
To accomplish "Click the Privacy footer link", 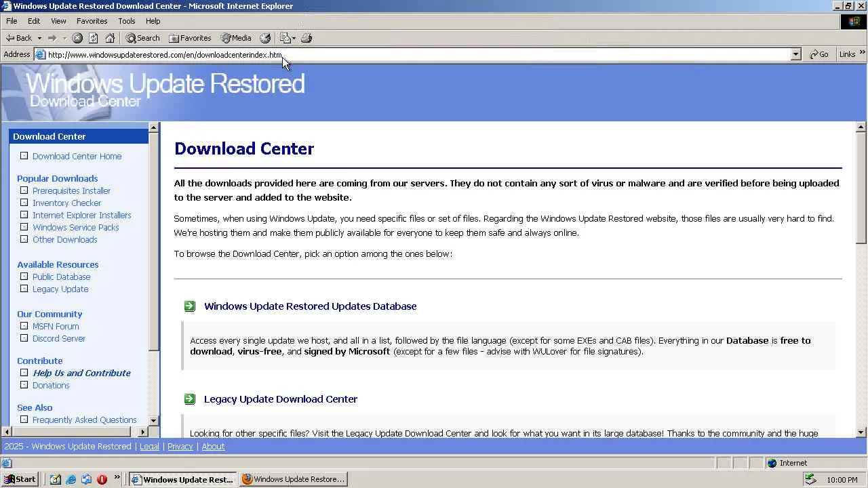I will [x=180, y=447].
